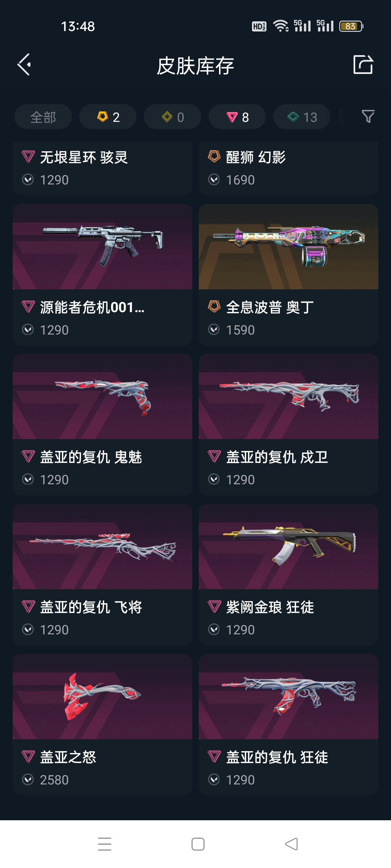
Task: Filter by teal tier with 13 skins
Action: tap(302, 117)
